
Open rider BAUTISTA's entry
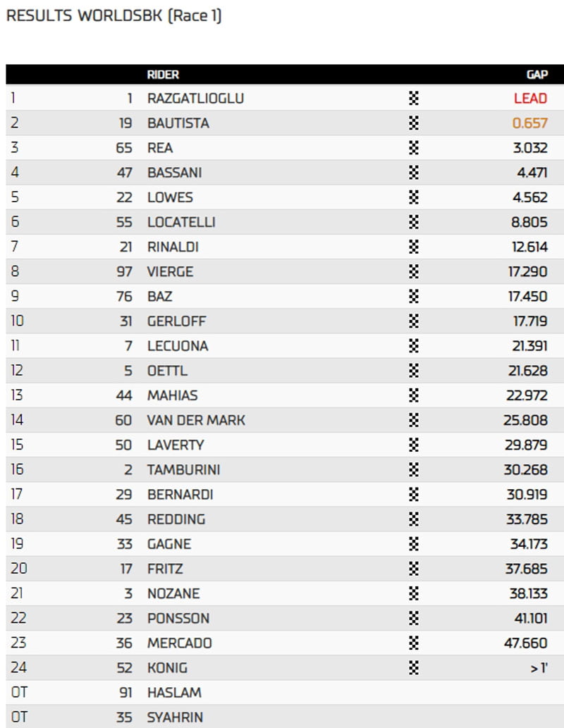[x=178, y=123]
